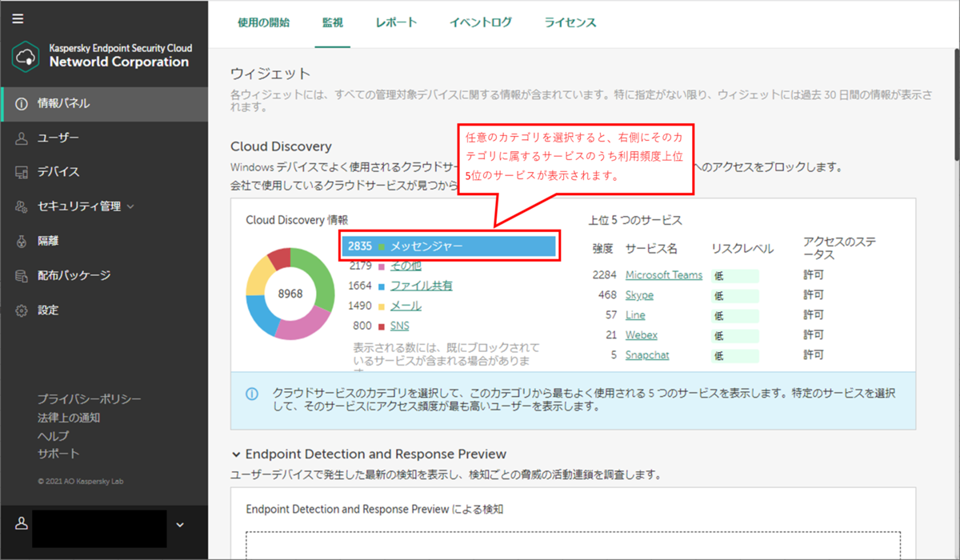Collapse the Endpoint Detection and Response Preview section
960x560 pixels.
pyautogui.click(x=235, y=453)
